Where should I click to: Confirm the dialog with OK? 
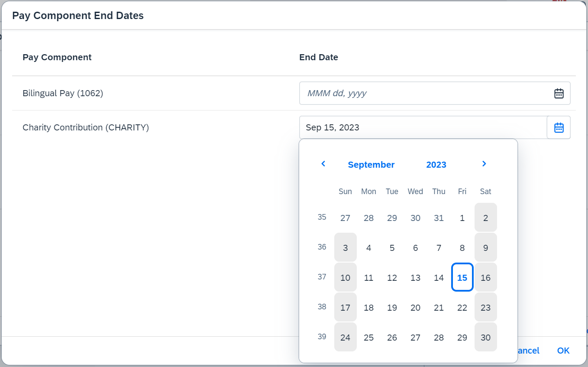(x=563, y=351)
